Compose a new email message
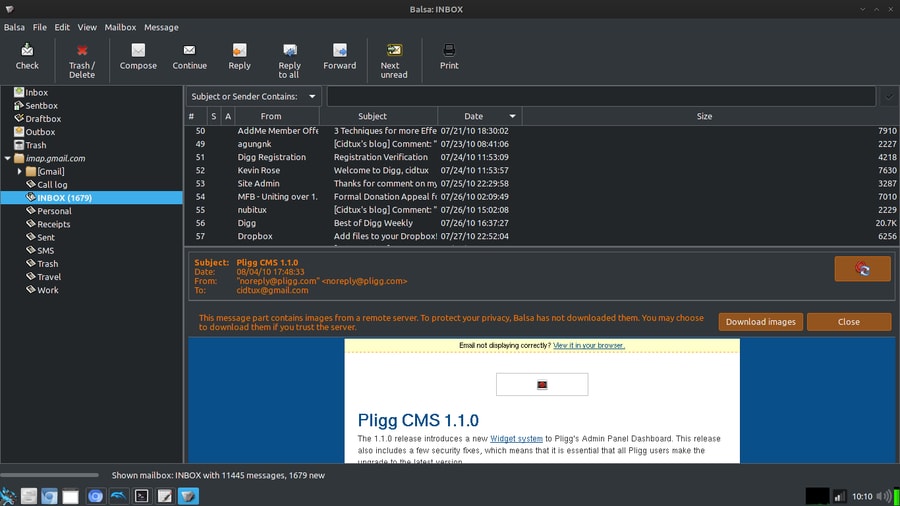The image size is (900, 506). click(138, 57)
